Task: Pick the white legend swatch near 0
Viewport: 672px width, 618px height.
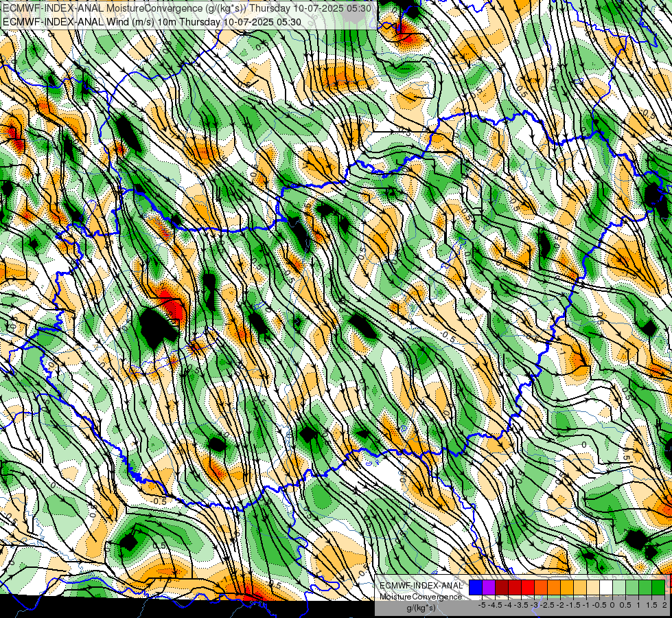Action: [606, 587]
